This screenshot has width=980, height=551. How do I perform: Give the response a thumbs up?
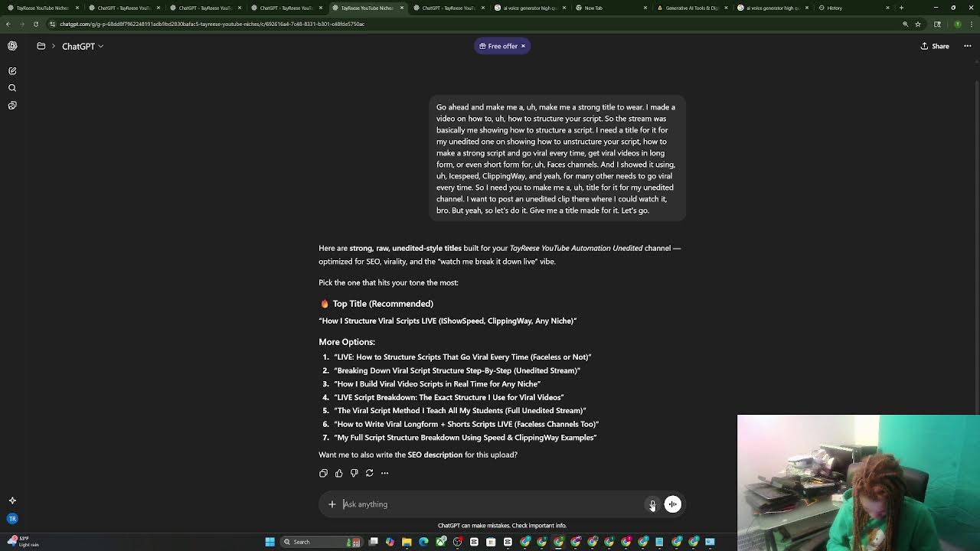pos(338,473)
